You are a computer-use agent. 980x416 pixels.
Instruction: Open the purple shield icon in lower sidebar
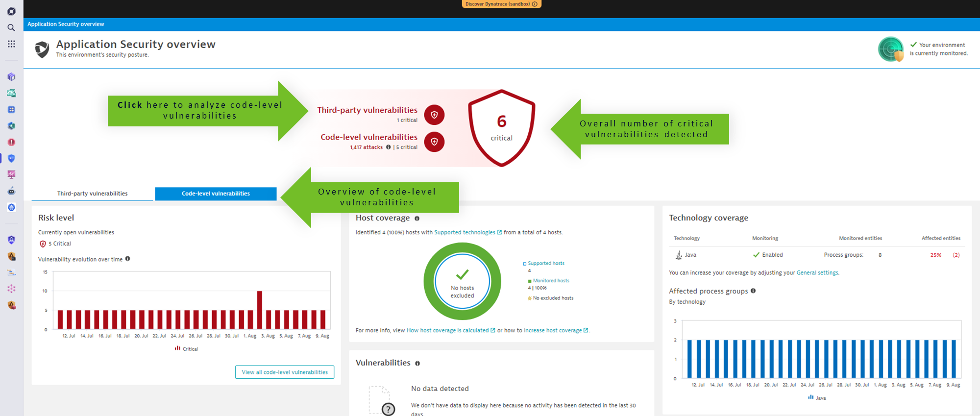coord(11,240)
